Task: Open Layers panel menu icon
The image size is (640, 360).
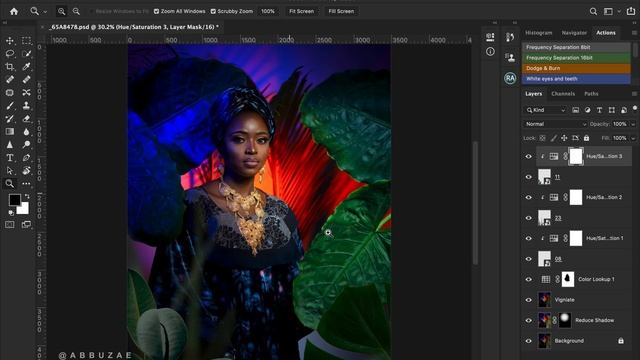Action: tap(634, 94)
